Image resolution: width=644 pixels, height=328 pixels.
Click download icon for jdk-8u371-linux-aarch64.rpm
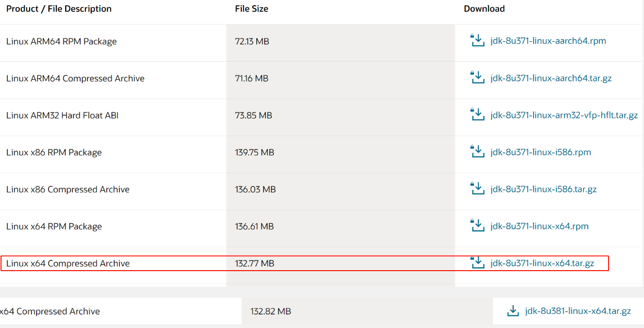click(x=477, y=40)
